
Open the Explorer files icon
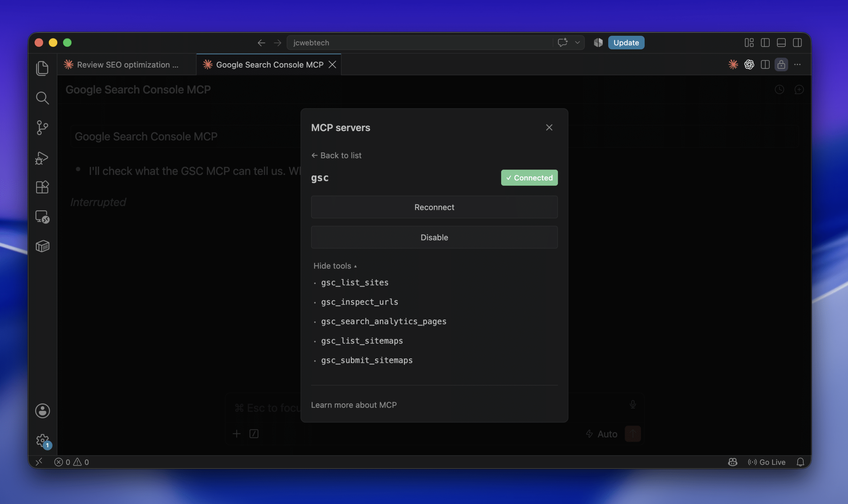[x=42, y=68]
